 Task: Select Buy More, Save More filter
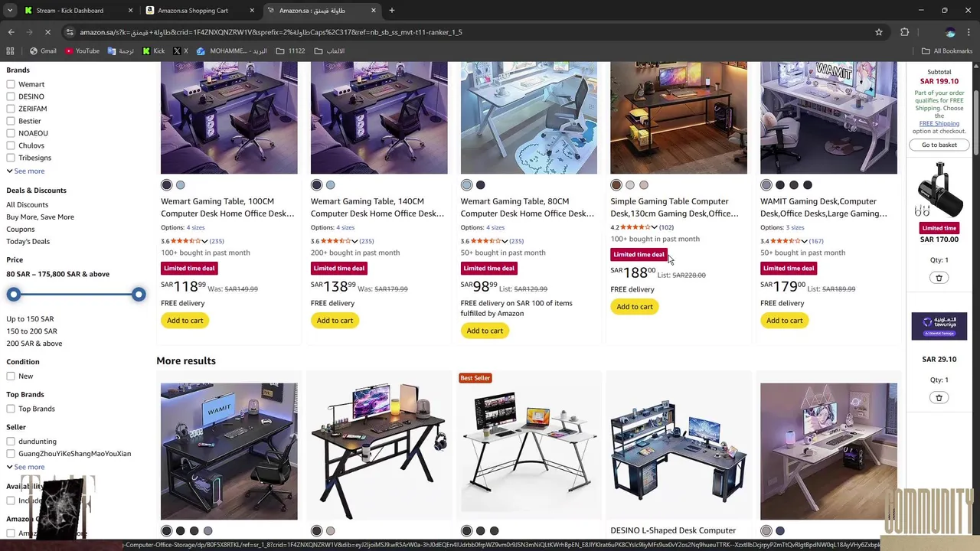tap(41, 217)
